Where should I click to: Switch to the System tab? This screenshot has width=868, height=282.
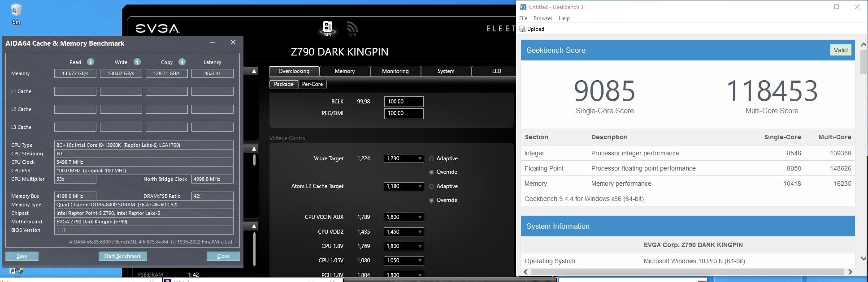[x=446, y=71]
